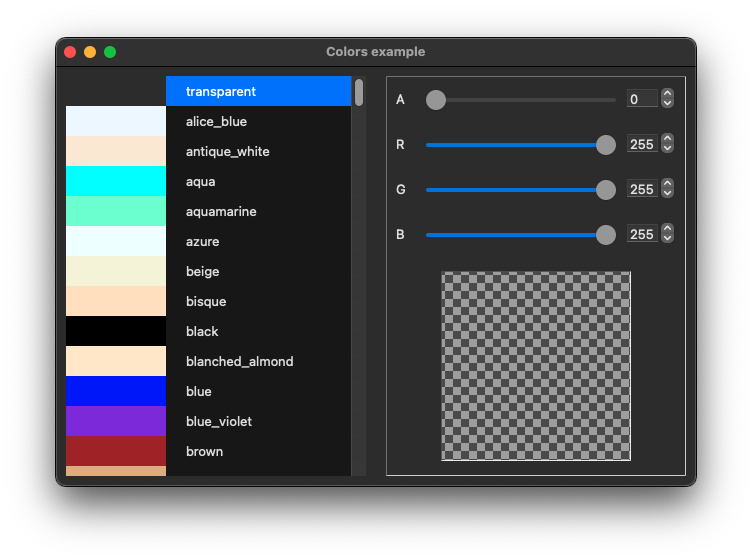This screenshot has width=752, height=560.
Task: Pick bisque in the list
Action: (x=258, y=301)
